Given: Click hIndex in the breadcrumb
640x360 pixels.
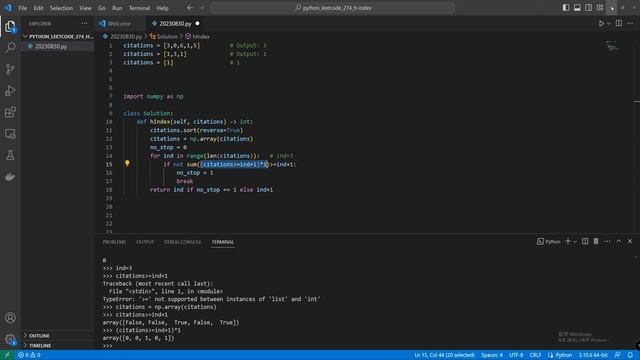Looking at the screenshot, I should [201, 36].
